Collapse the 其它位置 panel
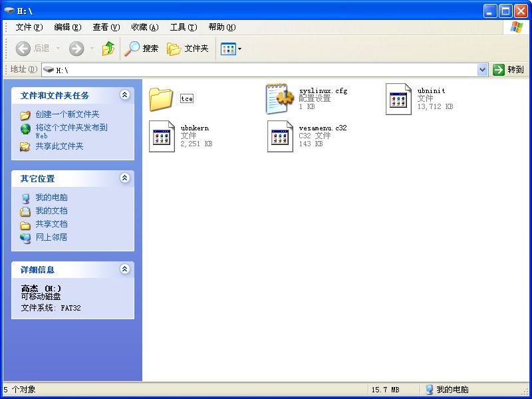532x399 pixels. click(x=124, y=178)
